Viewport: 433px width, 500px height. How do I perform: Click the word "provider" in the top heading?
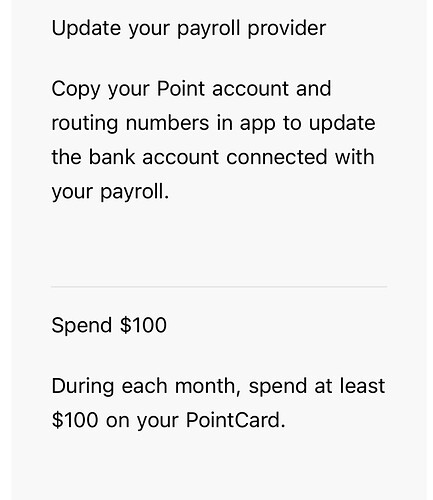pyautogui.click(x=287, y=28)
